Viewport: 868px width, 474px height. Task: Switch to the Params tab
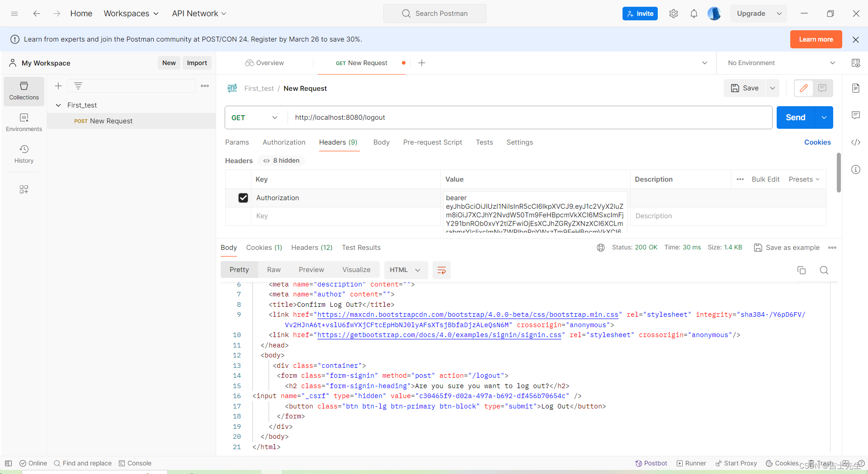237,142
